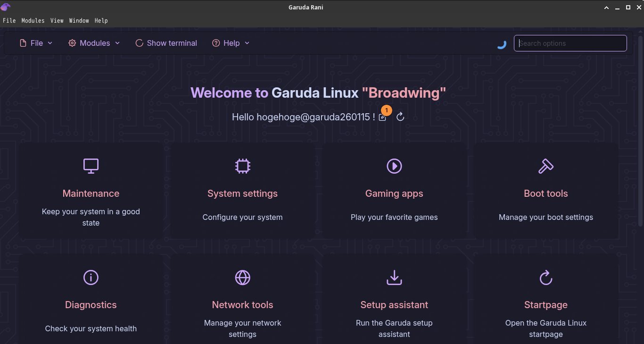Open the System settings card title
Image resolution: width=644 pixels, height=344 pixels.
243,193
